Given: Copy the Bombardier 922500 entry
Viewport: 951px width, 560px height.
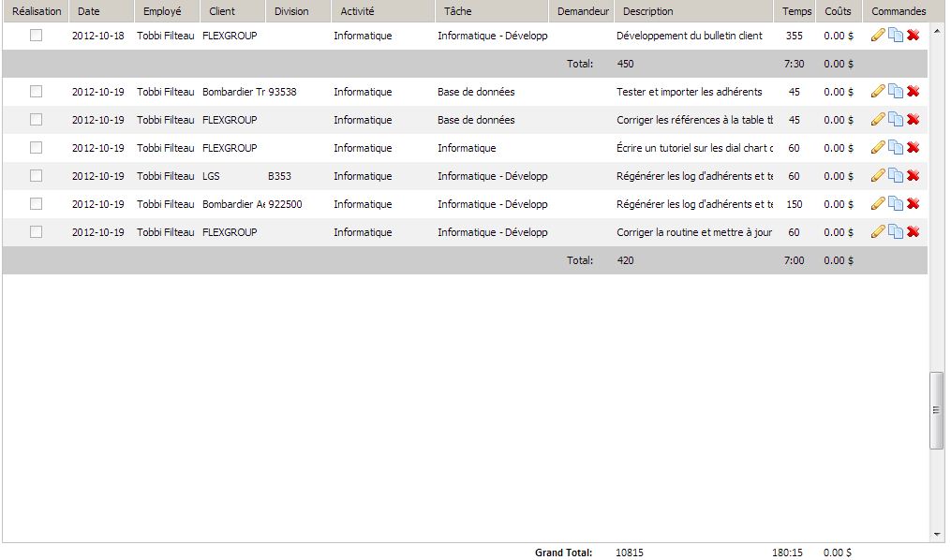Looking at the screenshot, I should tap(895, 203).
